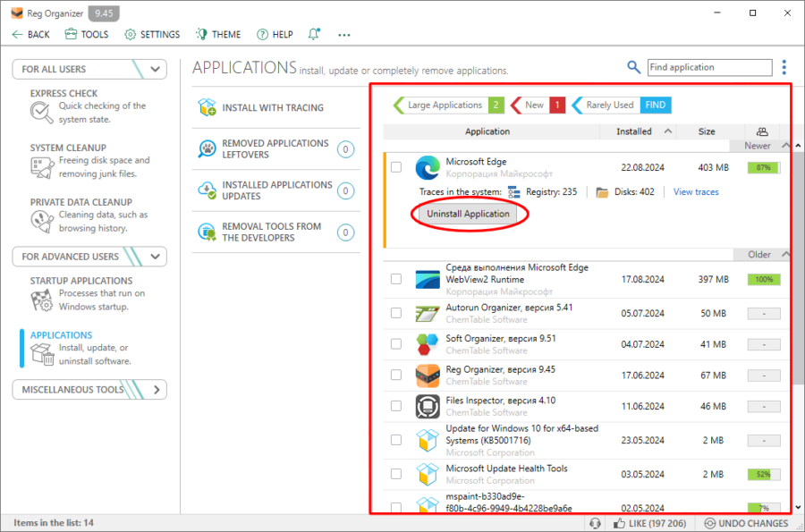Tick the Update for Windows 10 checkbox
Screen dimensions: 805x532
(x=396, y=440)
